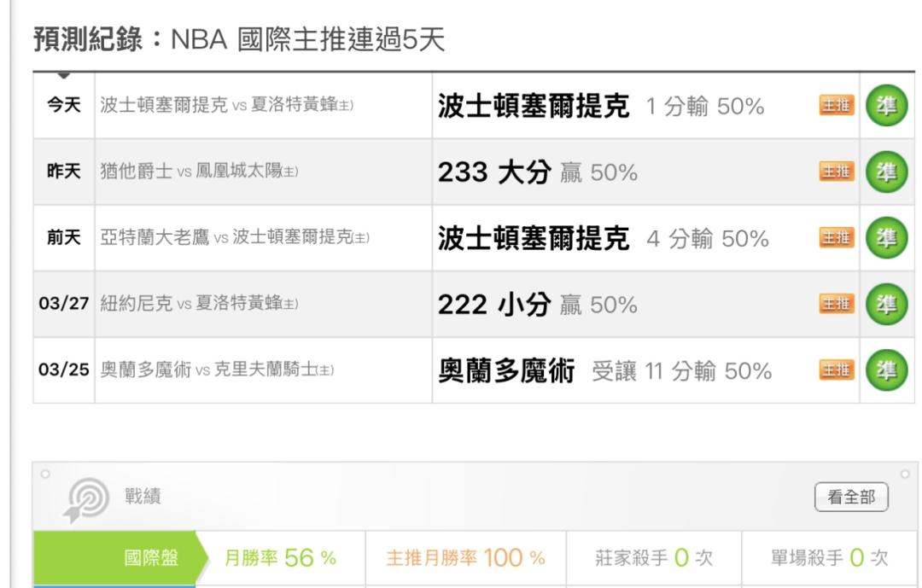
Task: Click the 莊家殺手 0 次 stat
Action: click(654, 558)
